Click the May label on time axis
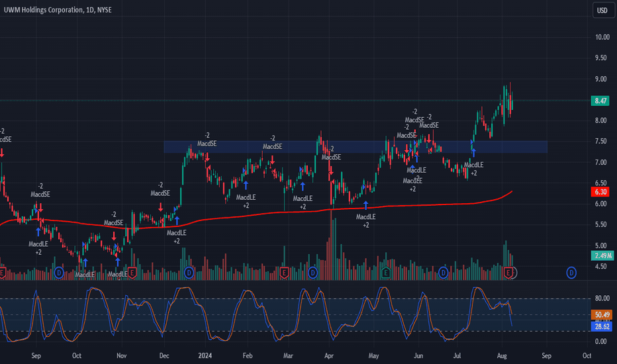The image size is (617, 364). 374,356
